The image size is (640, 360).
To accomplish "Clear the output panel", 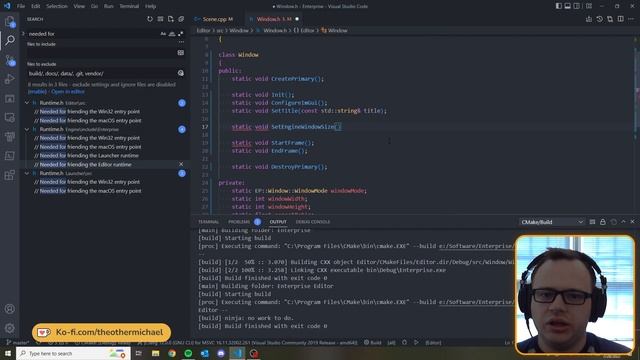I will point(592,222).
